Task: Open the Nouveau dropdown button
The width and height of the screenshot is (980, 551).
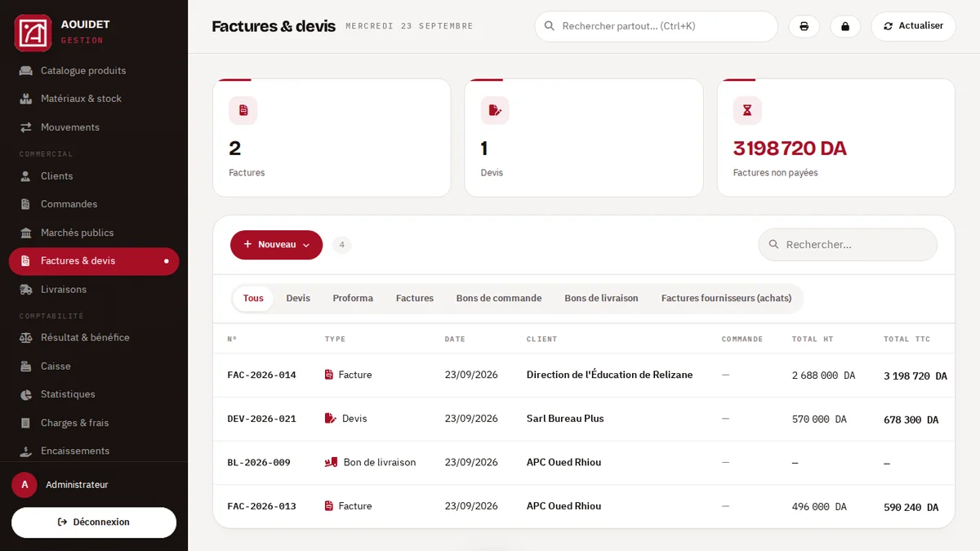Action: click(x=276, y=245)
